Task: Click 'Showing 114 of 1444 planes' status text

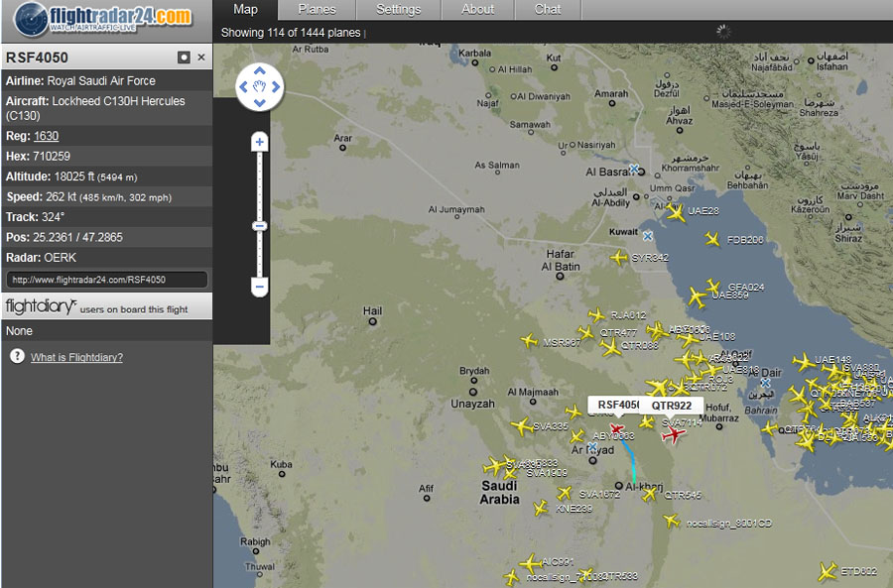Action: tap(291, 33)
